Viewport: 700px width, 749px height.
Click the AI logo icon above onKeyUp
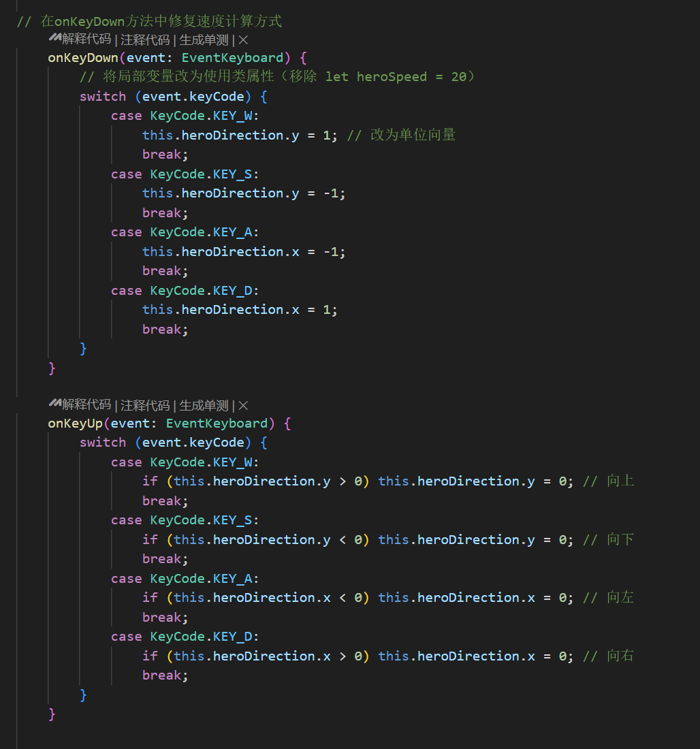(x=55, y=403)
